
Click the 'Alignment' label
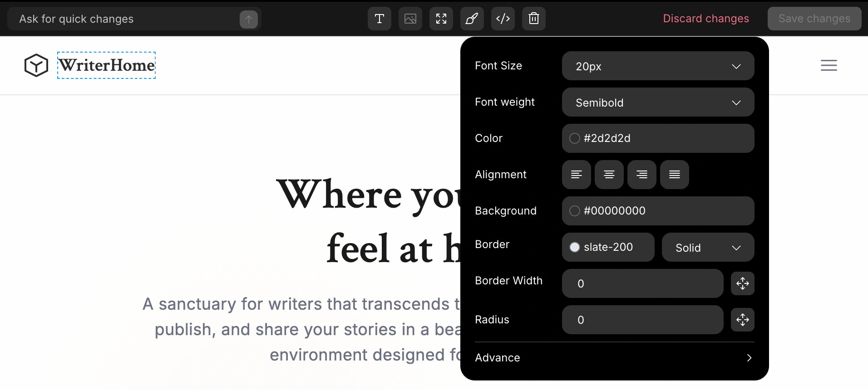(x=501, y=175)
